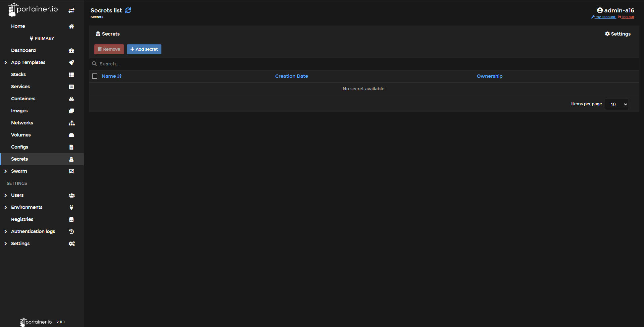Click the Add secret button
The width and height of the screenshot is (644, 327).
(x=144, y=49)
